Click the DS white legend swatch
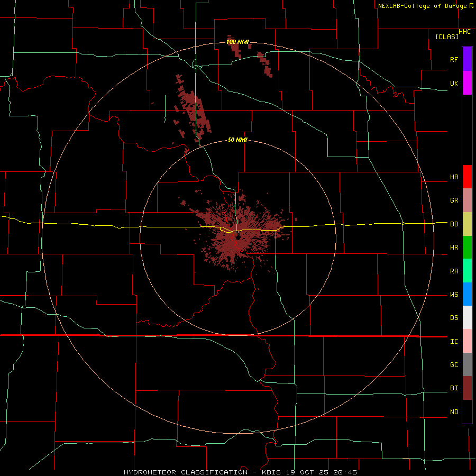Image resolution: width=476 pixels, height=476 pixels. pyautogui.click(x=467, y=317)
